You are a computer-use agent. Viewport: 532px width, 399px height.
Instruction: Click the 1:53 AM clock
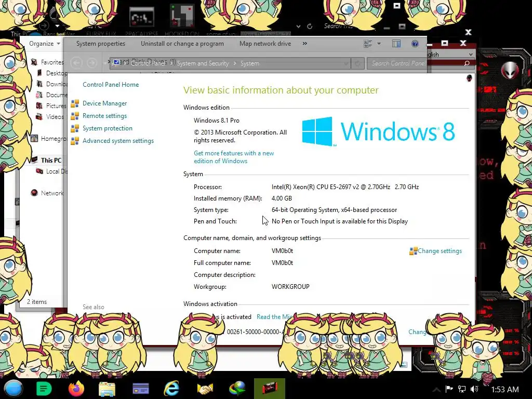click(x=505, y=390)
